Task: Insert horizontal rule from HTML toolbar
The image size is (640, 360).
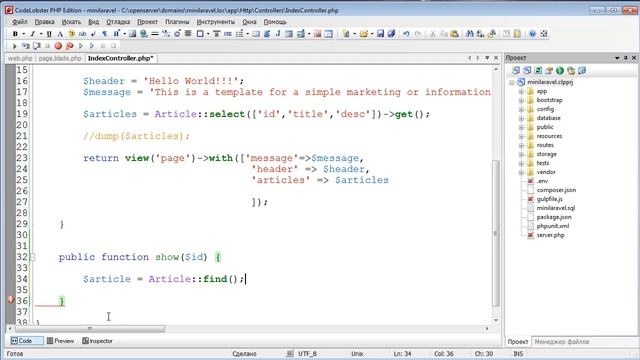Action: 155,34
